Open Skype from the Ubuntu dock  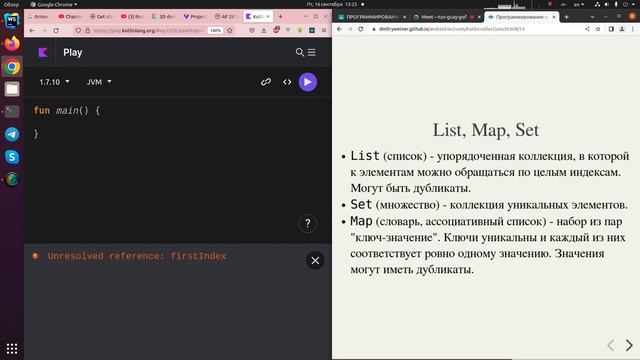tap(12, 157)
